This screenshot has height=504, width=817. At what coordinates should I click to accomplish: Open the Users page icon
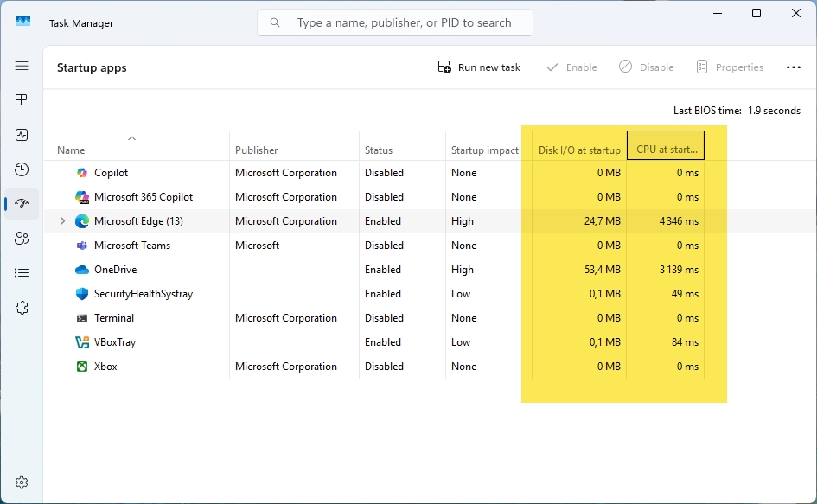click(22, 239)
